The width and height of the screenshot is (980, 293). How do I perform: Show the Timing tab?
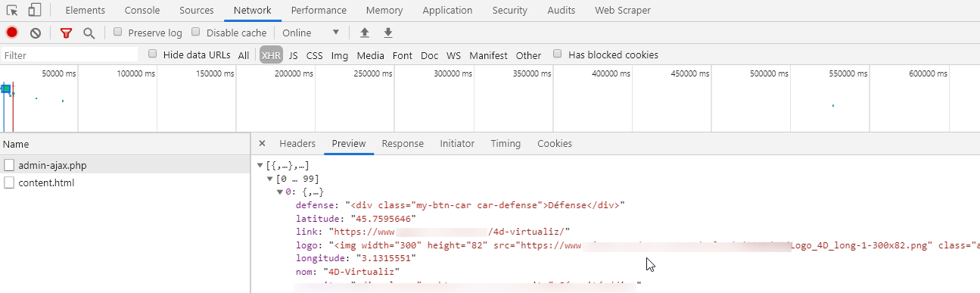point(506,143)
